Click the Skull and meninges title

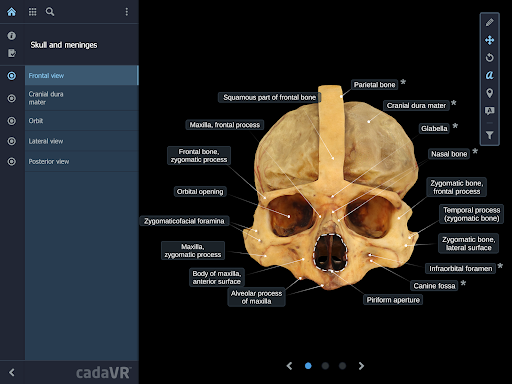click(x=64, y=45)
